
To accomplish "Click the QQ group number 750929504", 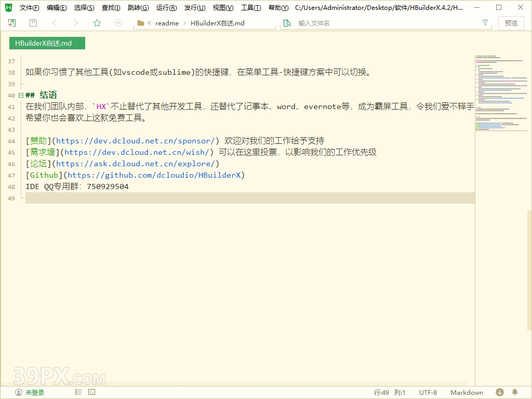I will 108,187.
